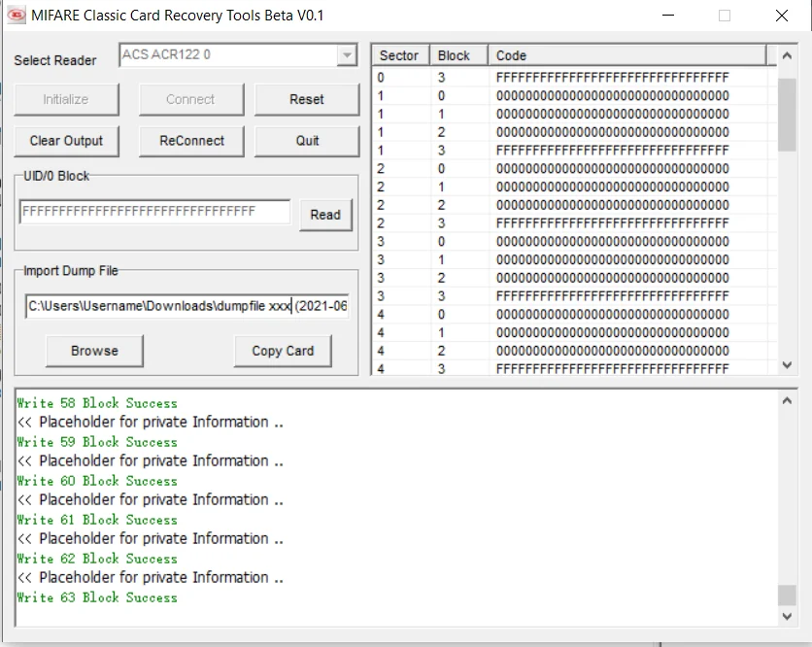Viewport: 812px width, 647px height.
Task: Click scroll down arrow in sector table
Action: click(x=787, y=364)
